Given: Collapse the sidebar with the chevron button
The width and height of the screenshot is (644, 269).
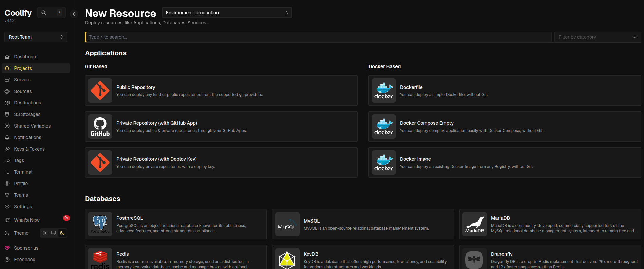Looking at the screenshot, I should (74, 14).
